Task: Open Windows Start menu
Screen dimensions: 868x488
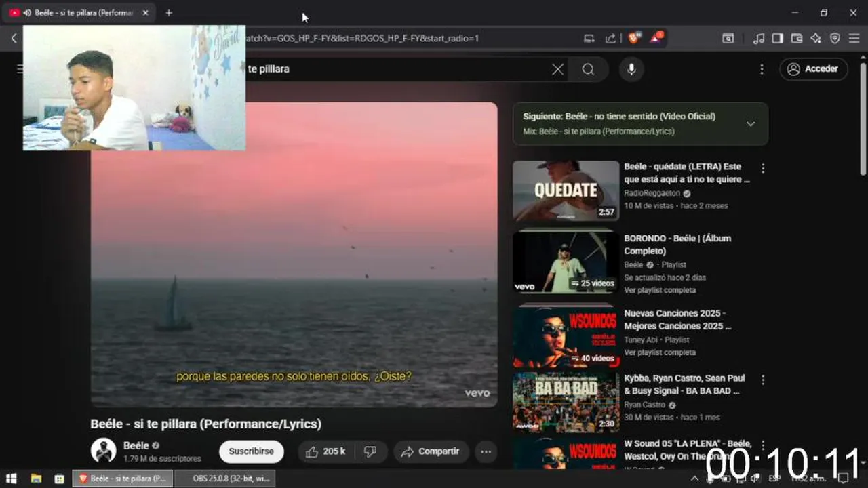Action: click(11, 479)
